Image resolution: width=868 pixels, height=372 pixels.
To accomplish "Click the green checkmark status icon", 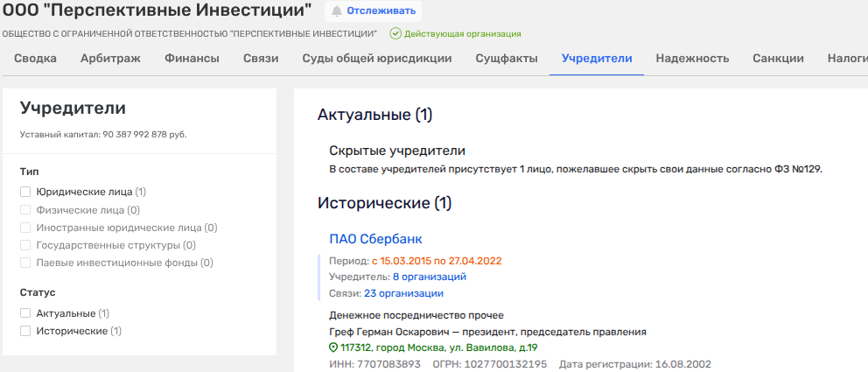I will coord(395,33).
